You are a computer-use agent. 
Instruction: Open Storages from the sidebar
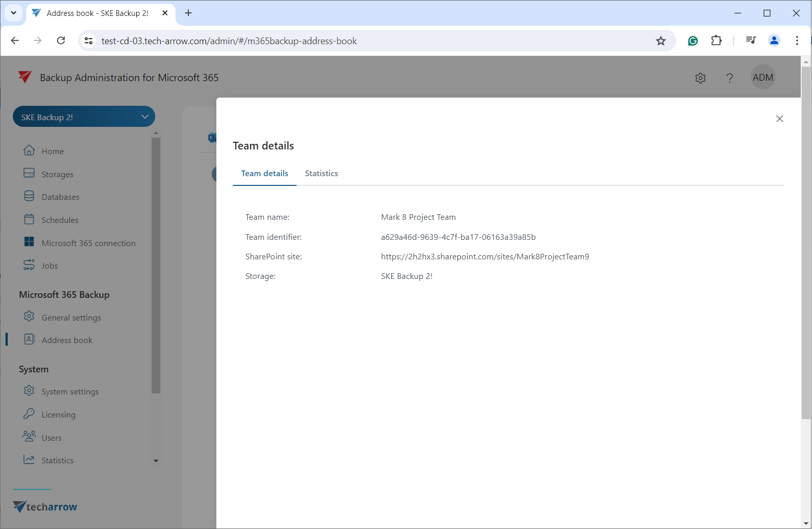pyautogui.click(x=57, y=174)
